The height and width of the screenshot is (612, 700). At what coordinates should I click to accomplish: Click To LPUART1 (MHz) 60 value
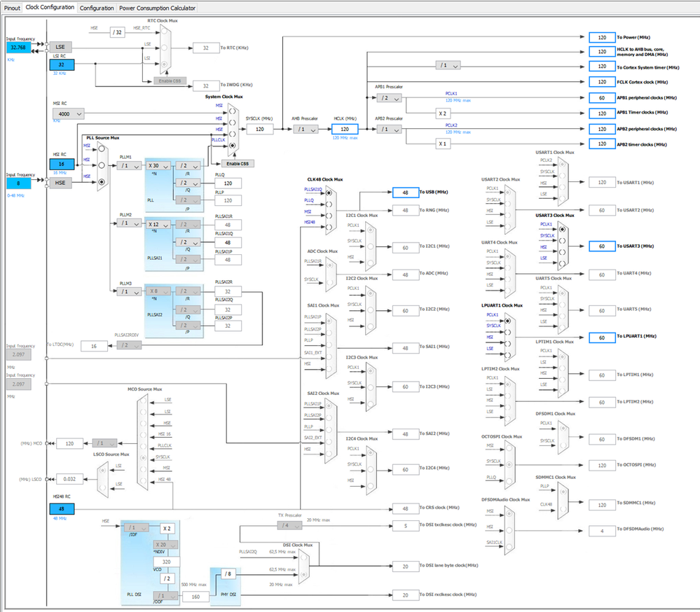click(602, 338)
